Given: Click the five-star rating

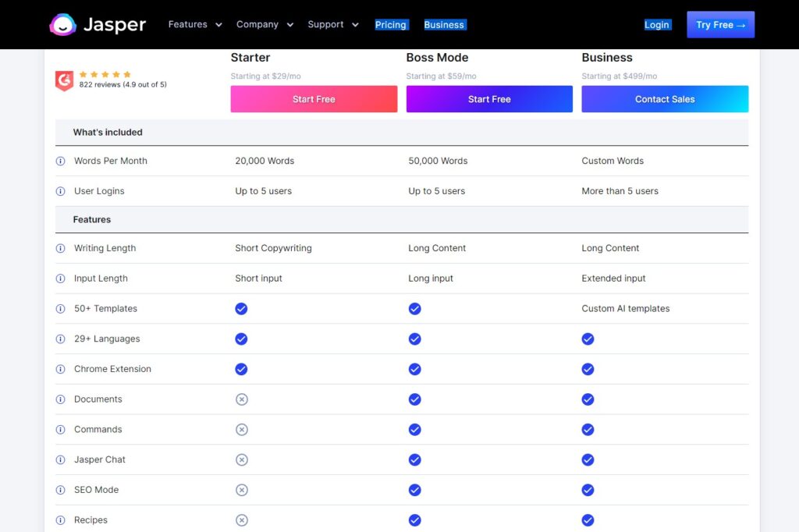Looking at the screenshot, I should click(x=105, y=74).
